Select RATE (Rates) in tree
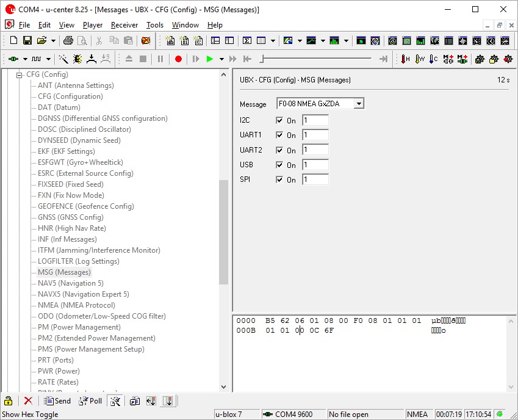 coord(58,382)
